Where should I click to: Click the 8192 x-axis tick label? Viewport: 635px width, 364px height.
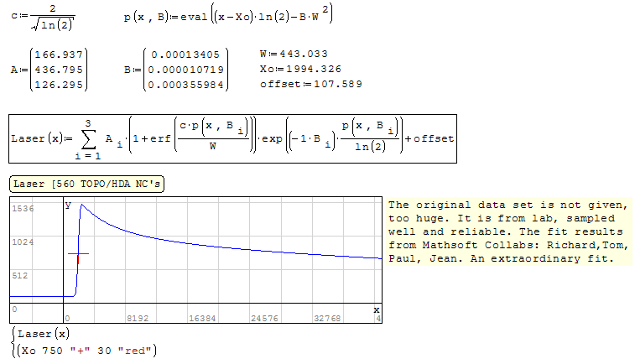point(138,319)
